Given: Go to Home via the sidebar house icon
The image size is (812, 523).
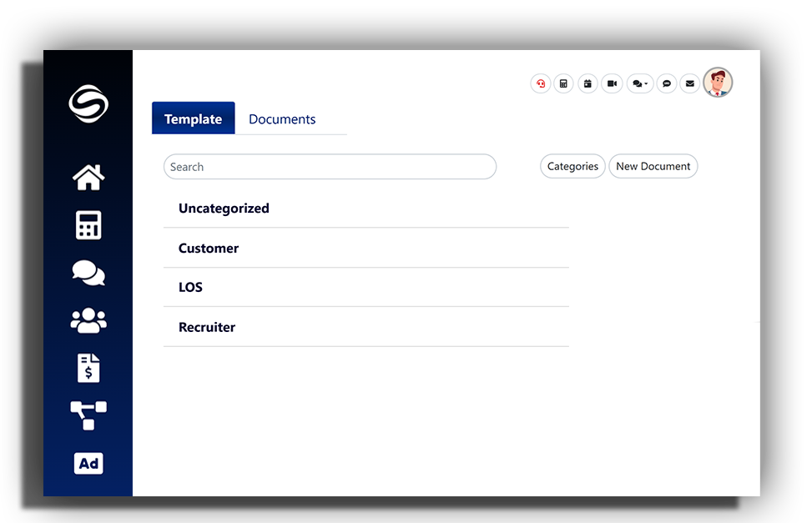Looking at the screenshot, I should click(88, 177).
